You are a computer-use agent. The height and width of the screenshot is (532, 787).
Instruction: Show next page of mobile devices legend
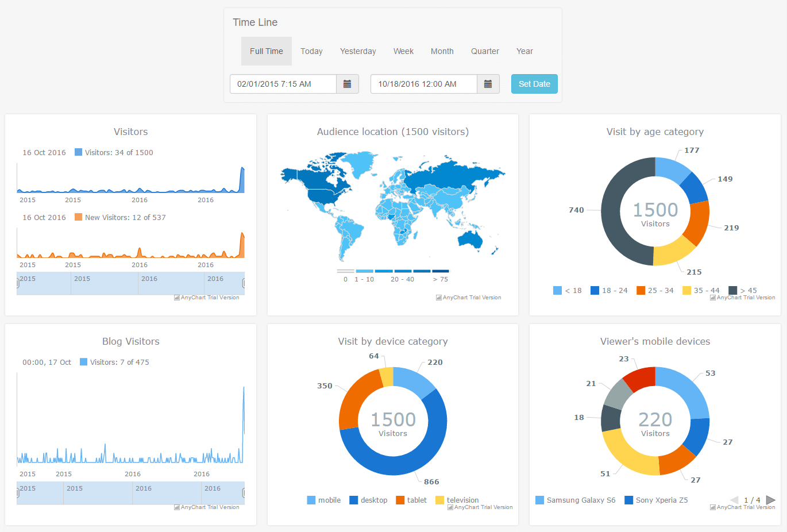[772, 500]
